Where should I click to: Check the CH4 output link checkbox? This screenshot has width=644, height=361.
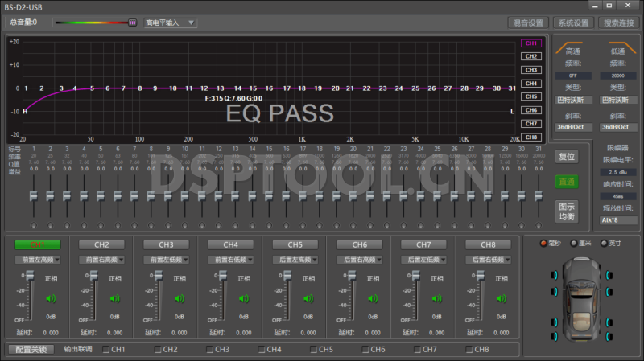point(262,350)
